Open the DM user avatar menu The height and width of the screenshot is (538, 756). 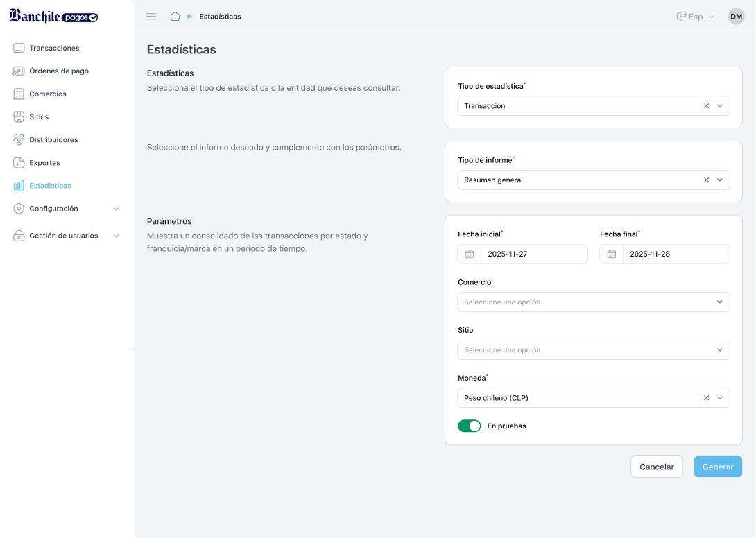point(736,17)
